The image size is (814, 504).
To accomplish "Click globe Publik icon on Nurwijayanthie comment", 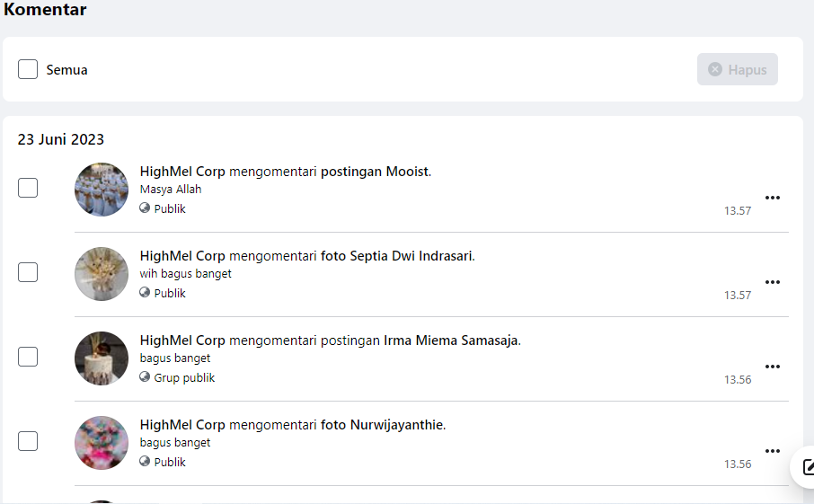I will [x=145, y=462].
